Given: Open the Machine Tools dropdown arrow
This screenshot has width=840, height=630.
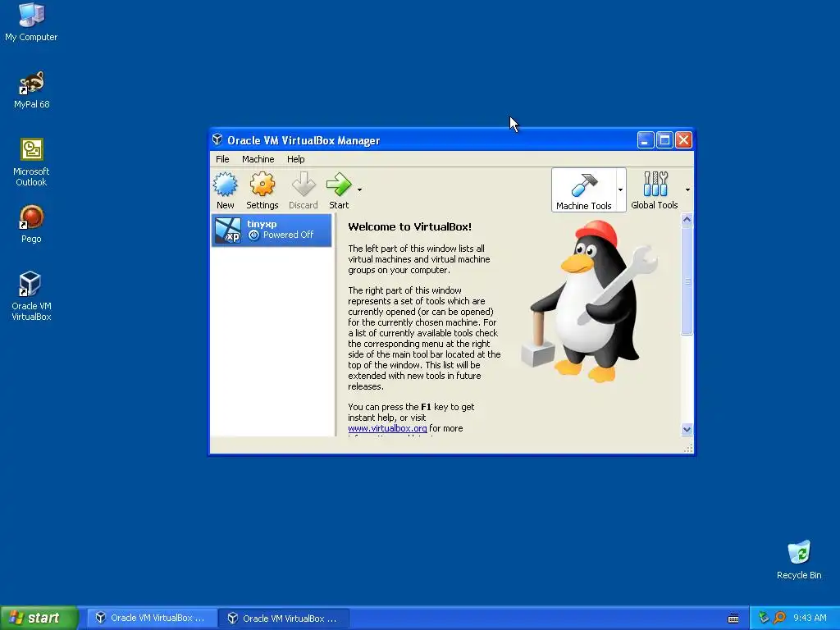Looking at the screenshot, I should pyautogui.click(x=620, y=189).
